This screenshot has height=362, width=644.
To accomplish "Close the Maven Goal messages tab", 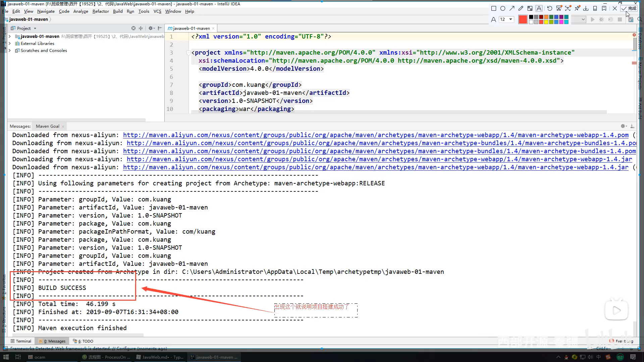I will (x=63, y=126).
